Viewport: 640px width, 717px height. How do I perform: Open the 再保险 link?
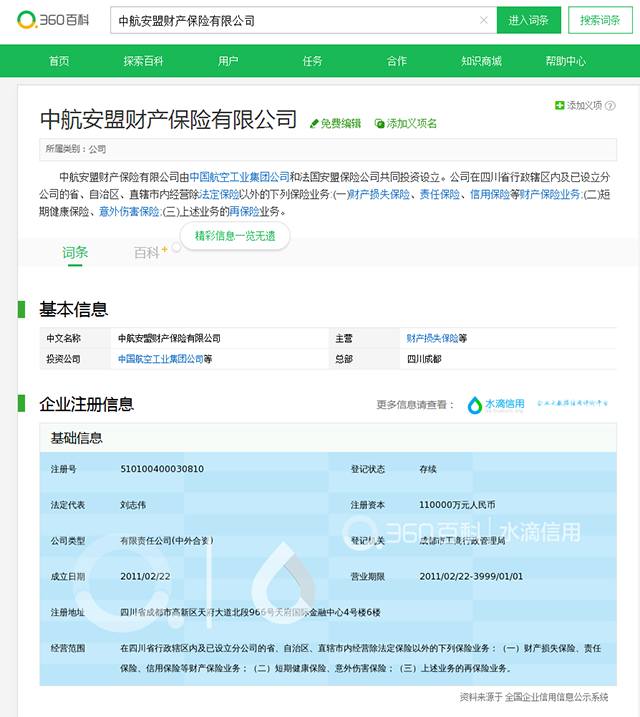(244, 211)
